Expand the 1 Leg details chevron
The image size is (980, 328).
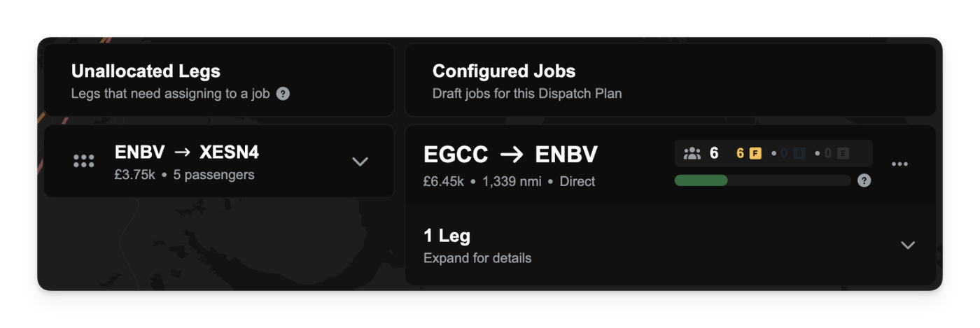coord(908,245)
